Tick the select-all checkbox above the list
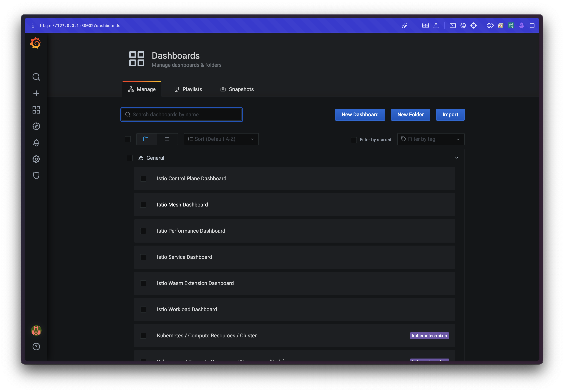 (128, 139)
